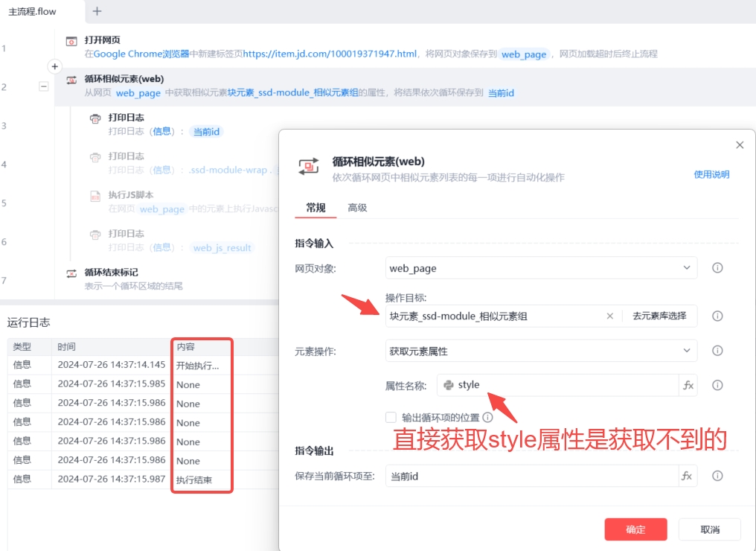
Task: Click the plus icon to add new flow tab
Action: click(97, 11)
